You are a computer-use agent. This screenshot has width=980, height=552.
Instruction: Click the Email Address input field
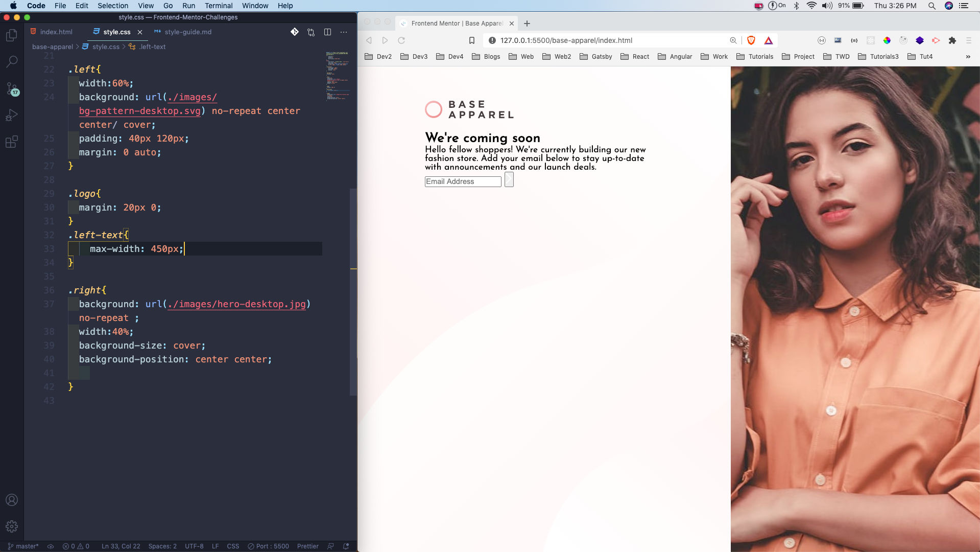463,181
